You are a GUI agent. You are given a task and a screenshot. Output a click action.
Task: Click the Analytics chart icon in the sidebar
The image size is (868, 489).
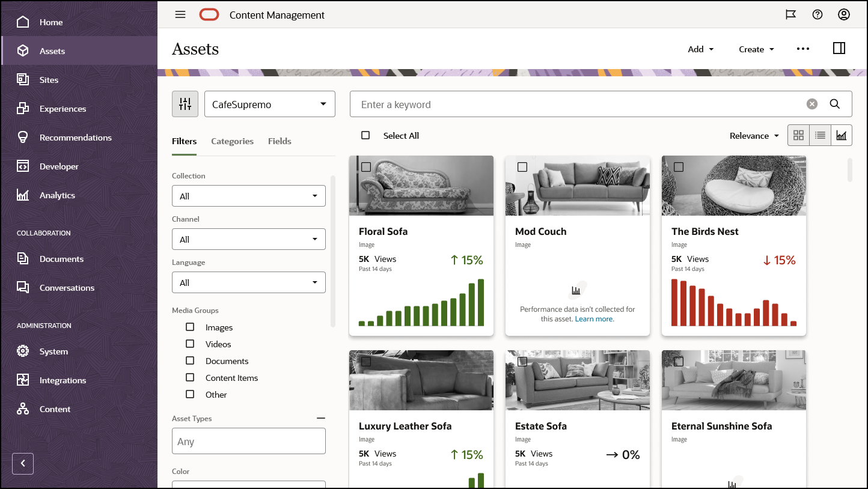(23, 195)
